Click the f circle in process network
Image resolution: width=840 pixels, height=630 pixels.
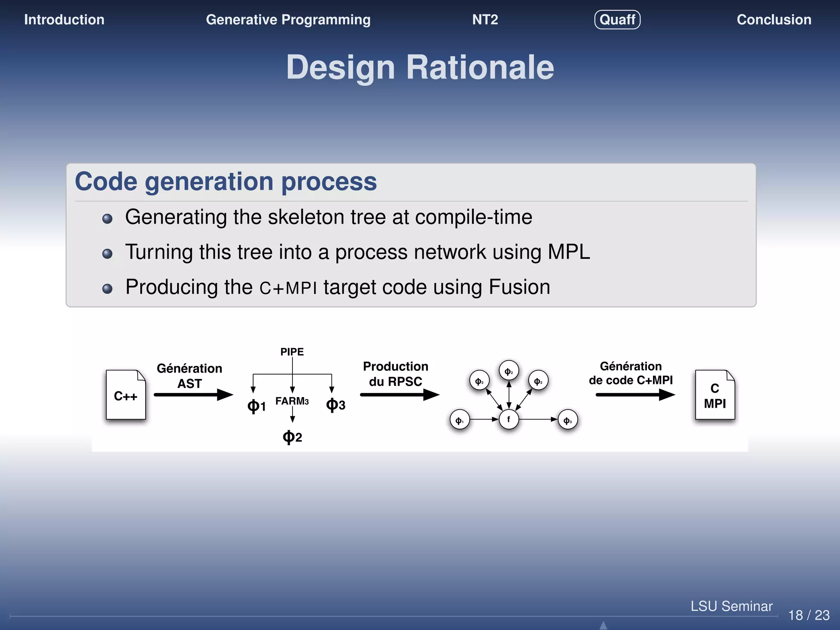[509, 419]
